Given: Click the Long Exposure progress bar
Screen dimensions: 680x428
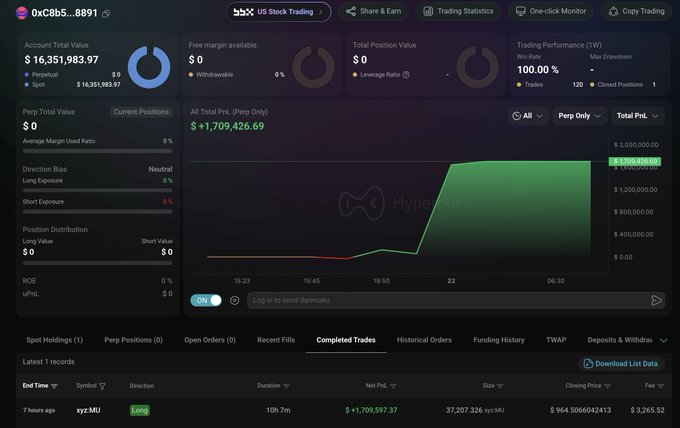Looking at the screenshot, I should [x=97, y=190].
